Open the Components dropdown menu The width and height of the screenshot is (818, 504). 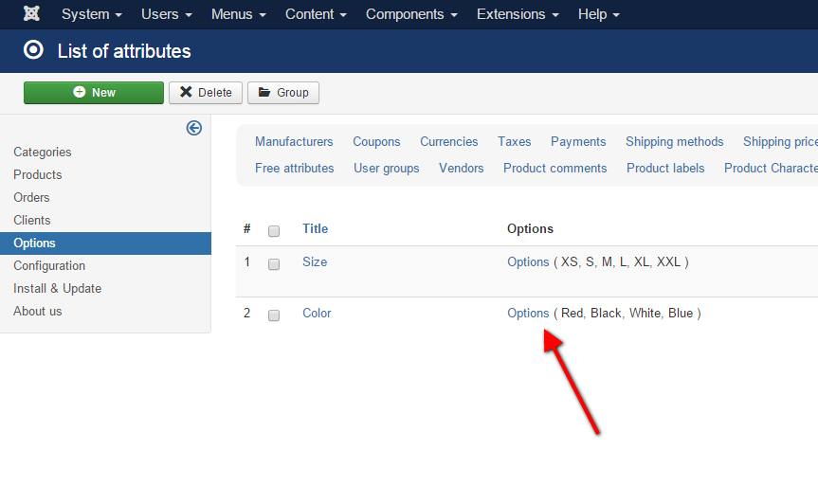coord(411,14)
